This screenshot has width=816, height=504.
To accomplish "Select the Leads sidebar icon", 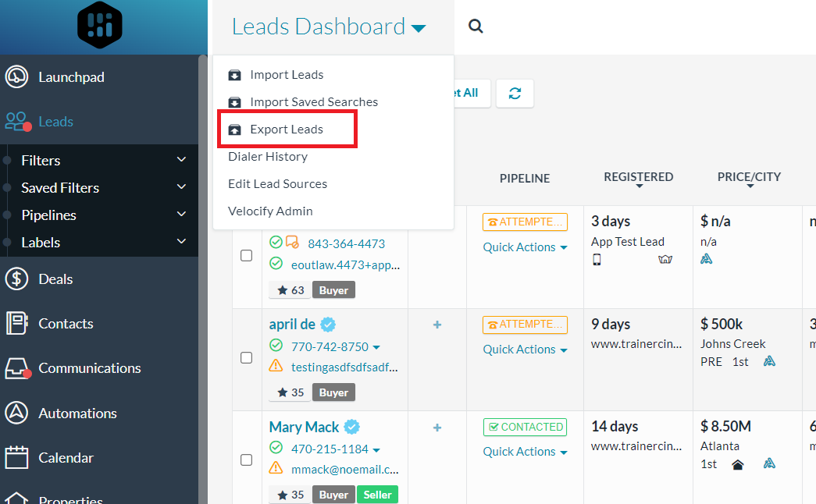I will [x=16, y=122].
